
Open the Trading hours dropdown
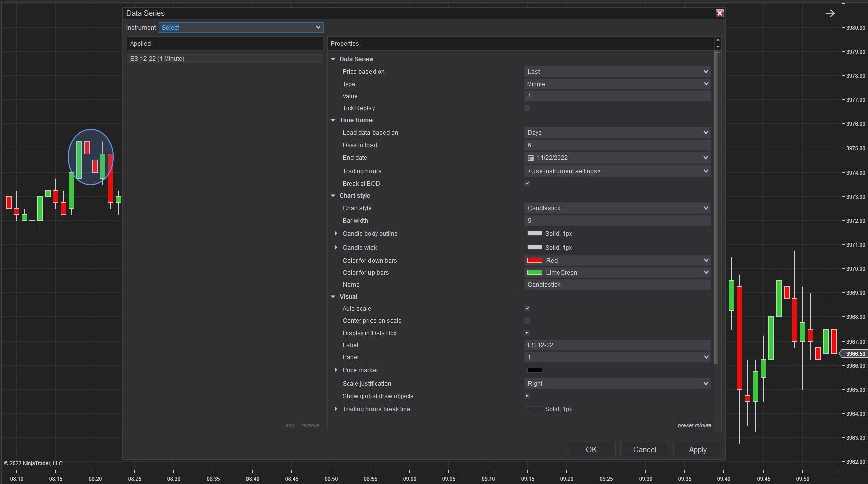pyautogui.click(x=617, y=171)
